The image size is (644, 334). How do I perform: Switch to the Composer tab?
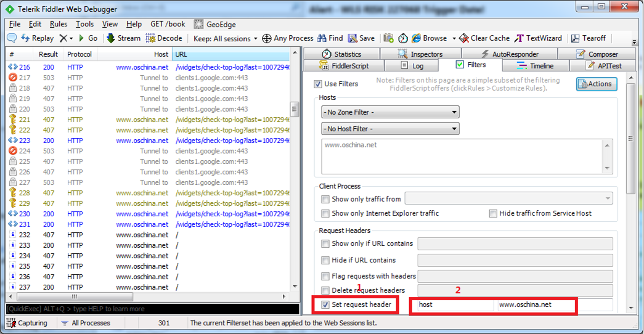(597, 54)
